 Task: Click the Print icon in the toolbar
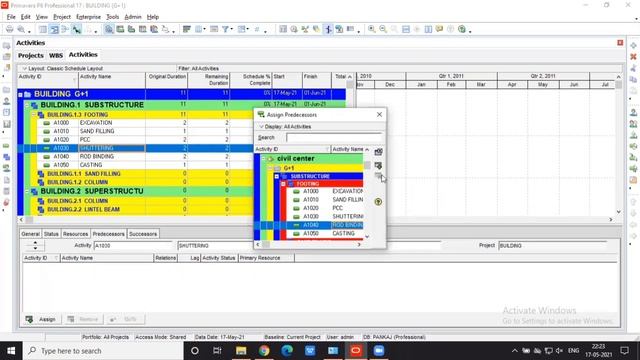pyautogui.click(x=9, y=29)
